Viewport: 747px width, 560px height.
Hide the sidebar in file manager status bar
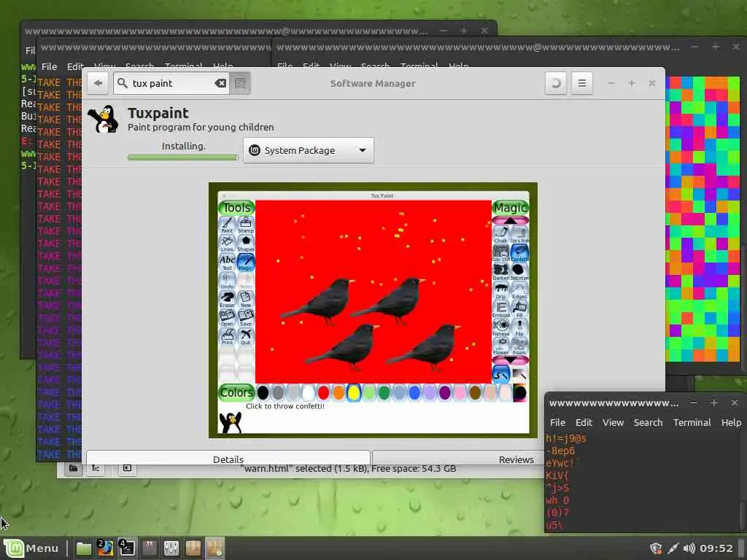coord(127,469)
